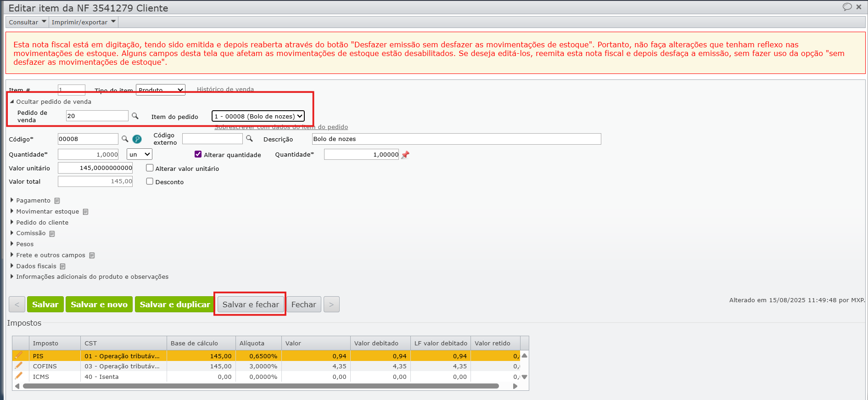Go to previous item with < button
Viewport: 868px width, 400px height.
point(17,304)
